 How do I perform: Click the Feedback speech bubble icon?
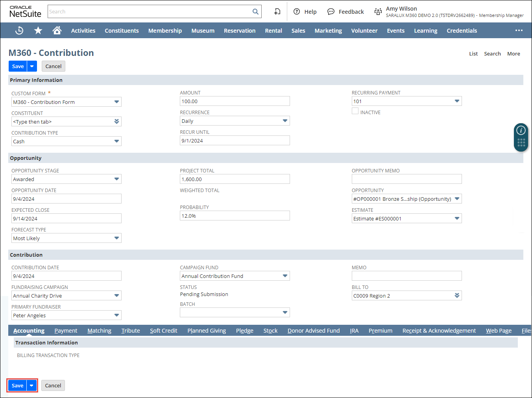tap(331, 12)
